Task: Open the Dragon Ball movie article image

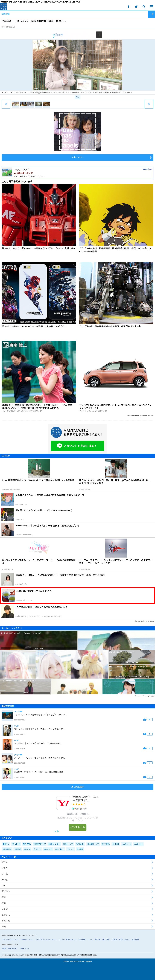Action: [116, 215]
